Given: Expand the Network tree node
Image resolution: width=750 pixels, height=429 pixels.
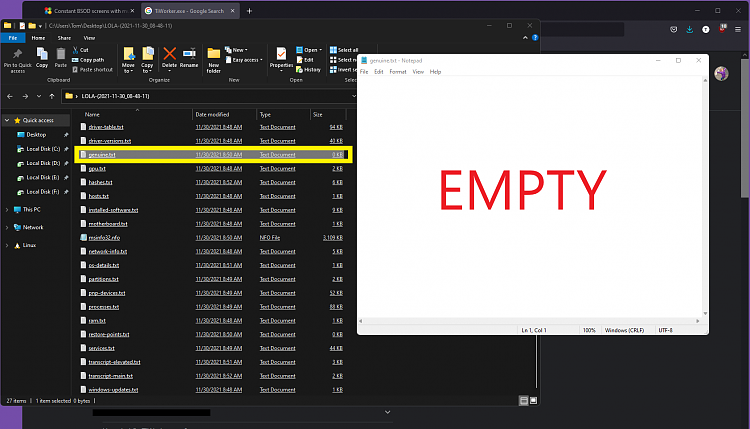Looking at the screenshot, I should 7,227.
